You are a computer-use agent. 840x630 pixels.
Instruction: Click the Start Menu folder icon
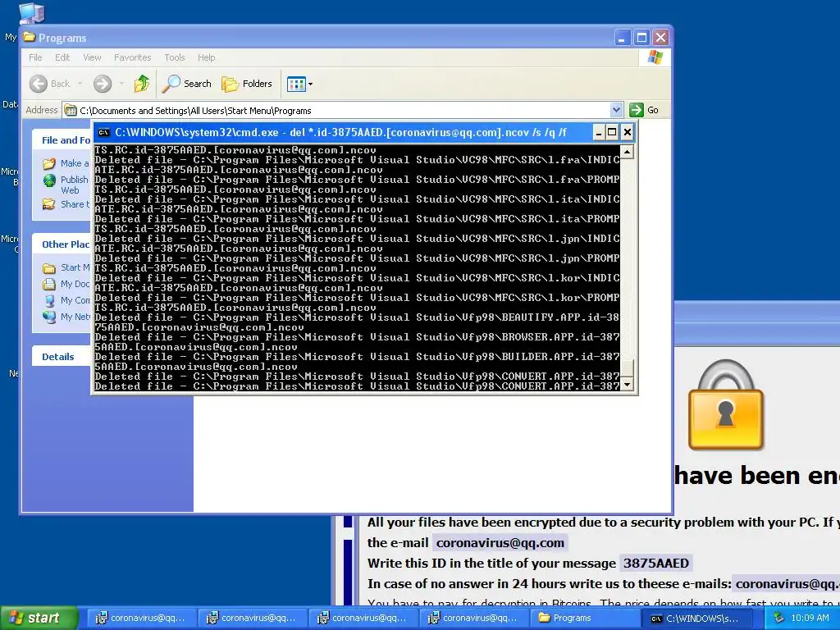point(48,268)
